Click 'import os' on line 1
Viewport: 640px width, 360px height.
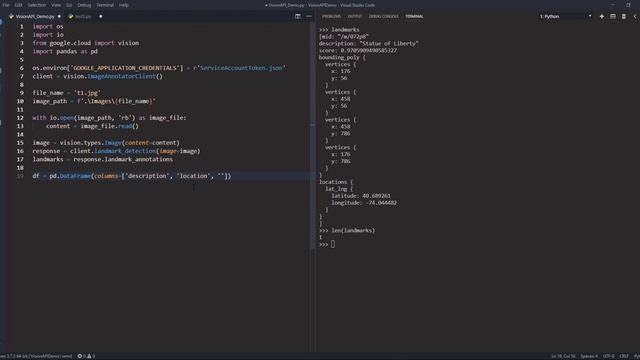(x=48, y=27)
